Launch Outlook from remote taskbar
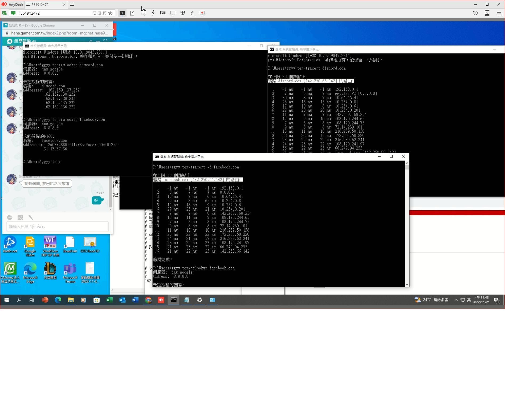505x420 pixels. coord(122,300)
